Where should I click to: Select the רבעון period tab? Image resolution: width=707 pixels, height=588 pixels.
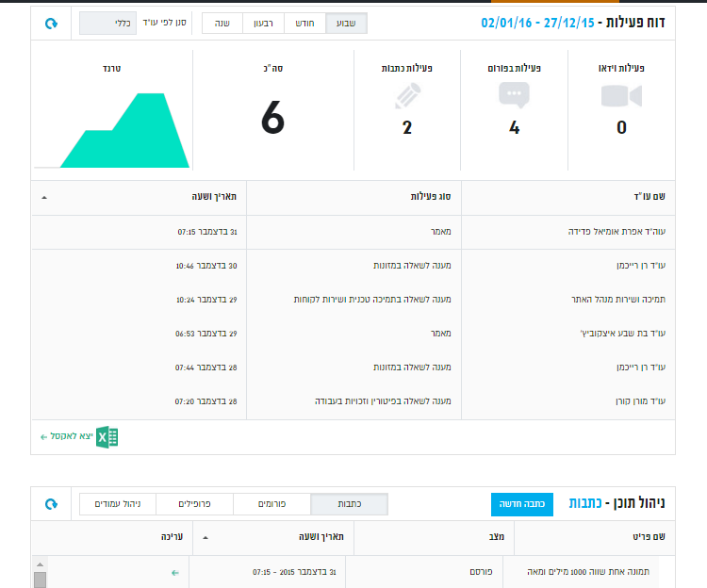(x=263, y=23)
